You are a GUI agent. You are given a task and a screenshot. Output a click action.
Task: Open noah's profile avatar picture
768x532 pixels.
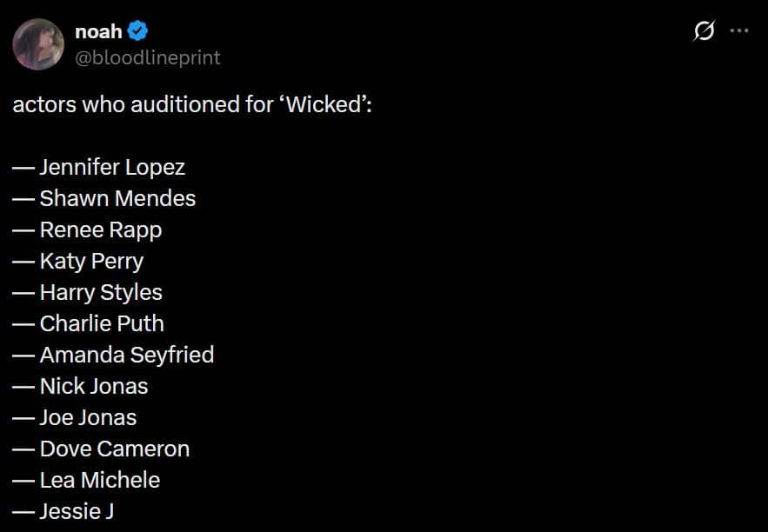(x=38, y=44)
